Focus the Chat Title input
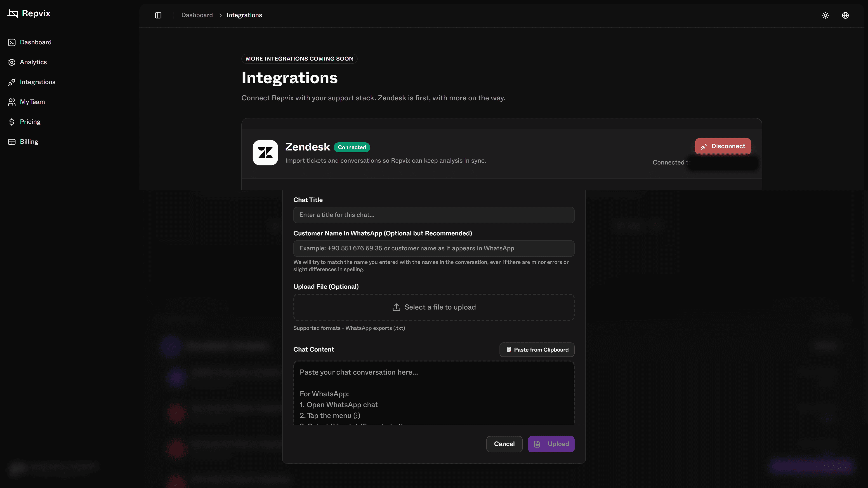The height and width of the screenshot is (488, 868). (434, 215)
